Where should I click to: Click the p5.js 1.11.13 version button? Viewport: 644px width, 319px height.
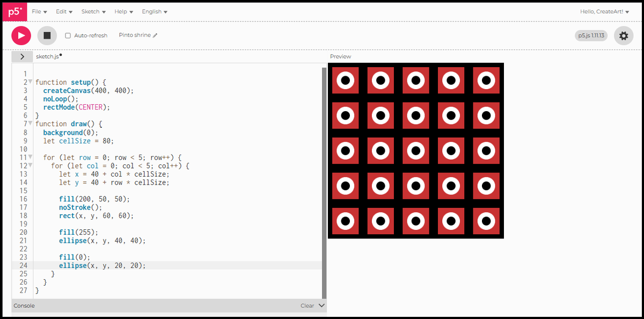(x=591, y=35)
